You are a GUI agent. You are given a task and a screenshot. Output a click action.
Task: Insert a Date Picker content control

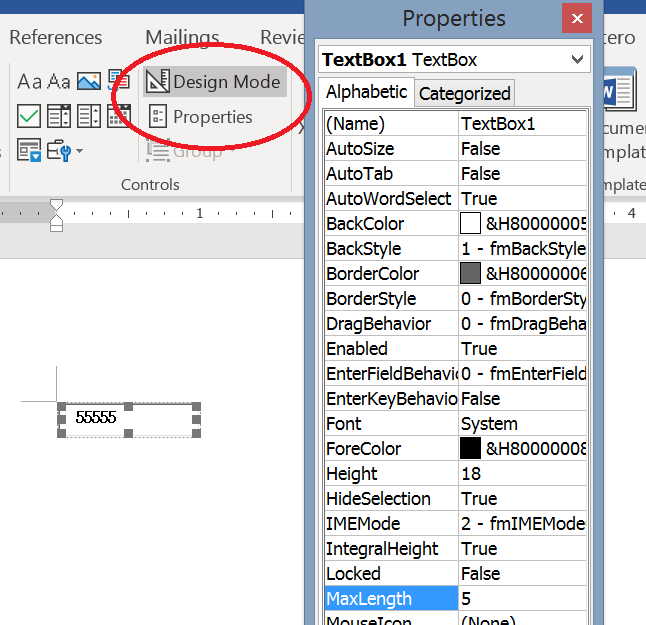tap(118, 116)
